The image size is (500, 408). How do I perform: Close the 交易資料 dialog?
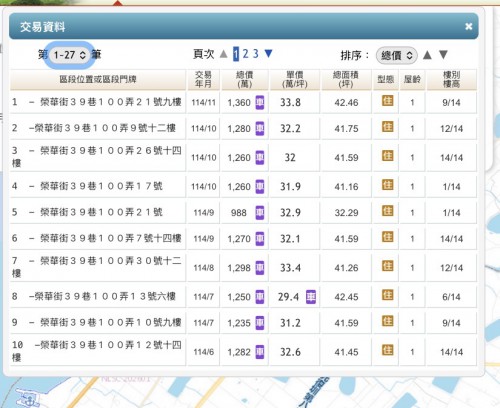click(x=468, y=26)
